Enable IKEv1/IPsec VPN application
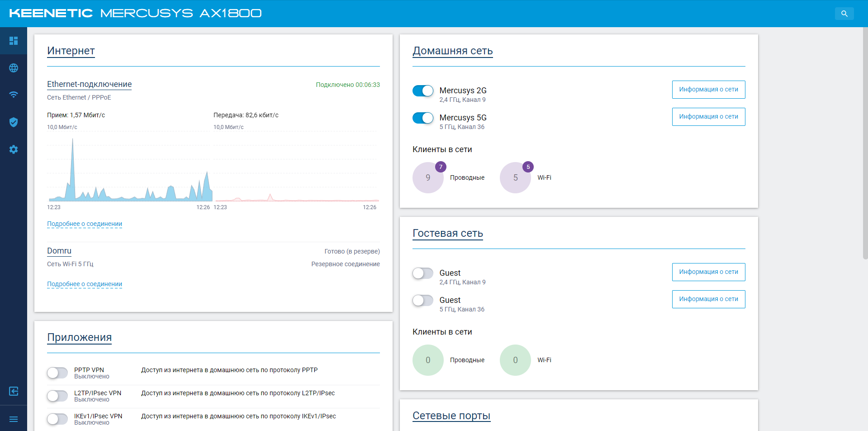Viewport: 868px width, 431px height. [x=57, y=419]
